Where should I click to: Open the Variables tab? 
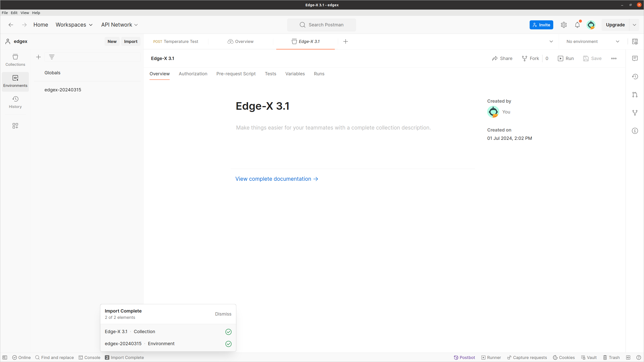pos(295,74)
